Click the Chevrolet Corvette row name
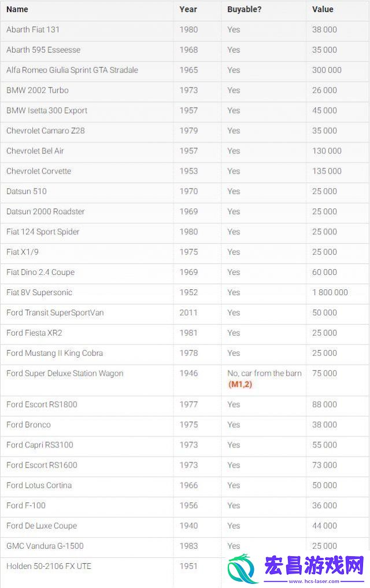The height and width of the screenshot is (588, 370). point(39,171)
